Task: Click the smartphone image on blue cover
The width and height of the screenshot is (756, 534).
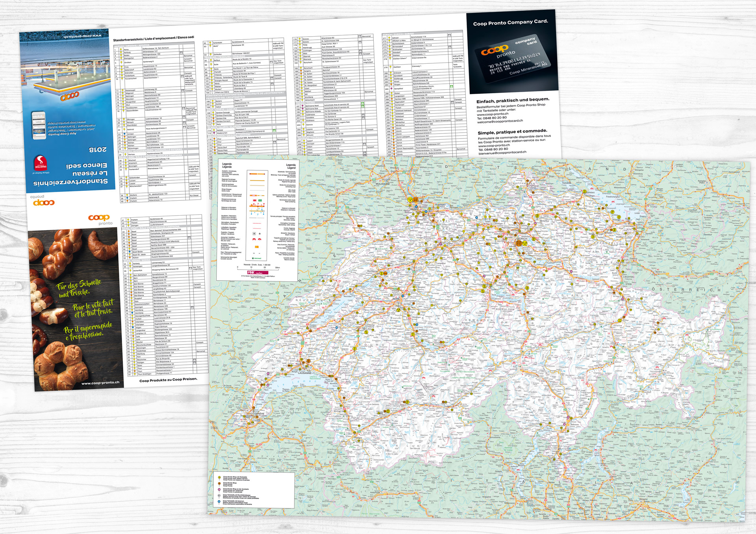Action: 39,126
